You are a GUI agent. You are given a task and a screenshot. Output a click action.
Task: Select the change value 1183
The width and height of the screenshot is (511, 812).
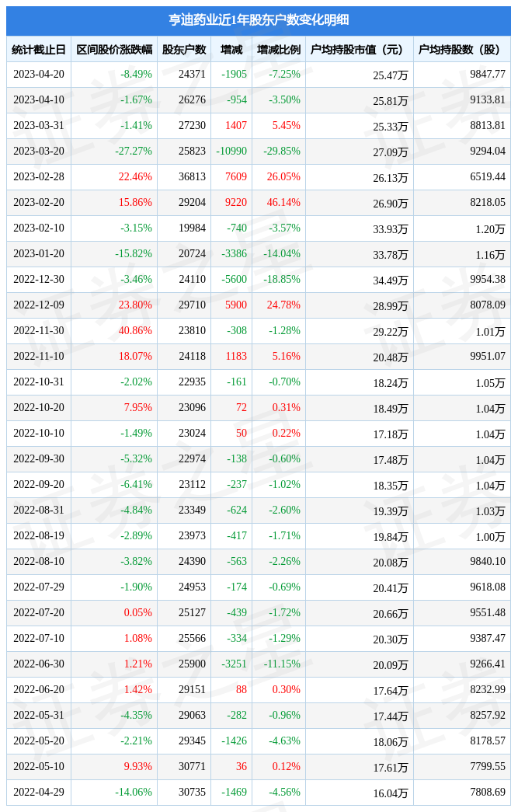236,357
